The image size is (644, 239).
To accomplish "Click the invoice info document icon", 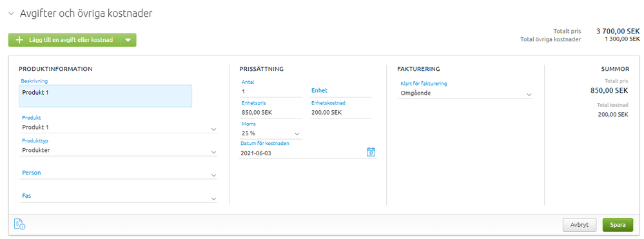I will 20,224.
